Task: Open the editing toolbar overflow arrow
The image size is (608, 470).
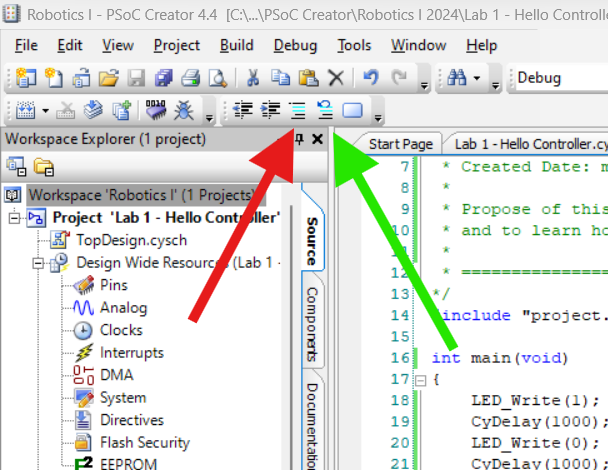Action: click(378, 118)
